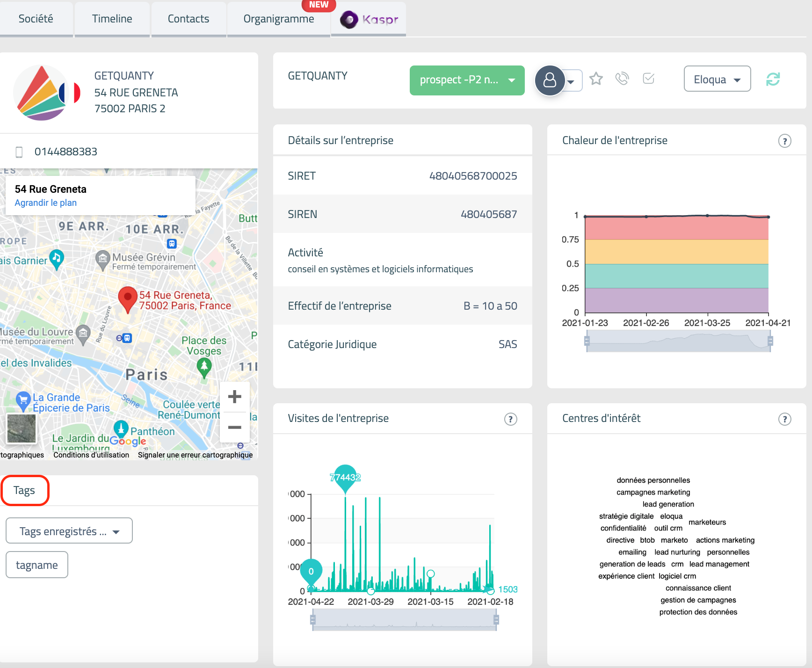Open help for Visites de l'entreprise

pos(510,419)
